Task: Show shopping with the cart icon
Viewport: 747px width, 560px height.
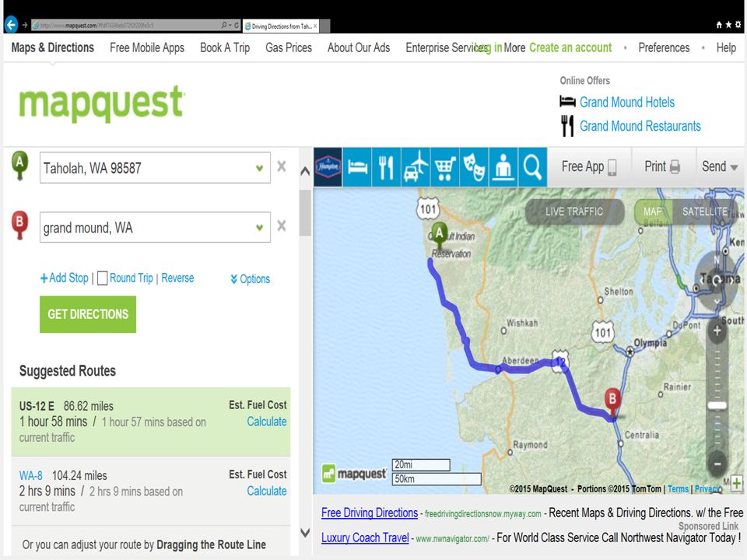Action: click(445, 167)
